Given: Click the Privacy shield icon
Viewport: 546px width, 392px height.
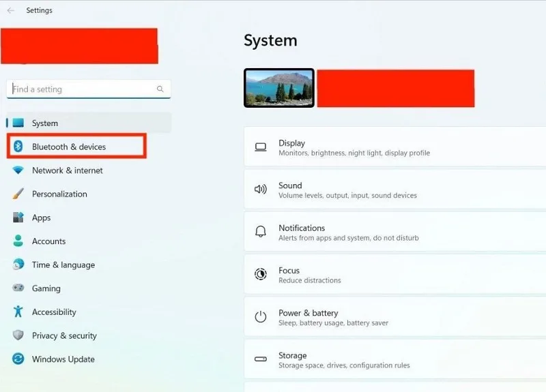Looking at the screenshot, I should click(18, 335).
